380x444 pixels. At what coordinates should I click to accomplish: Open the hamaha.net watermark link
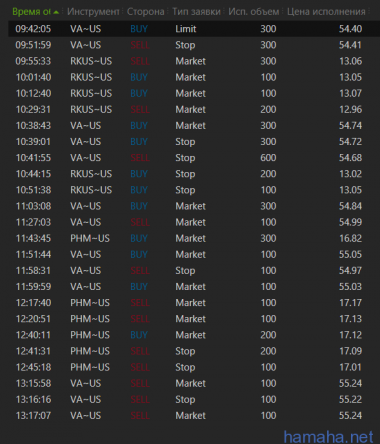[328, 436]
